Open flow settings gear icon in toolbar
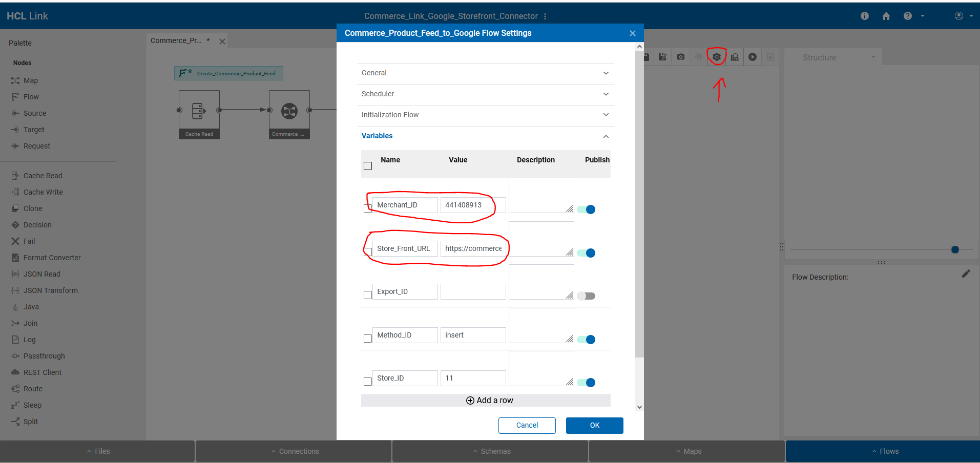This screenshot has height=463, width=980. (x=717, y=57)
